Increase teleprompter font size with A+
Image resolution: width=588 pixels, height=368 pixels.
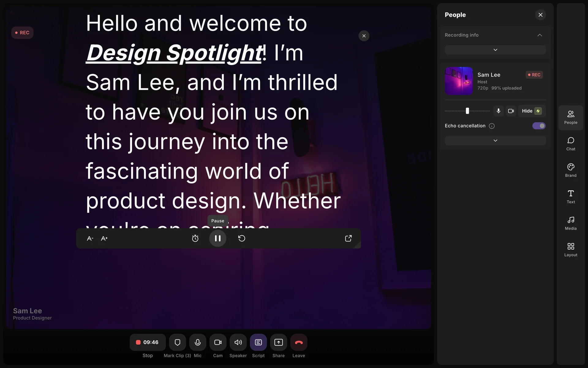coord(104,239)
